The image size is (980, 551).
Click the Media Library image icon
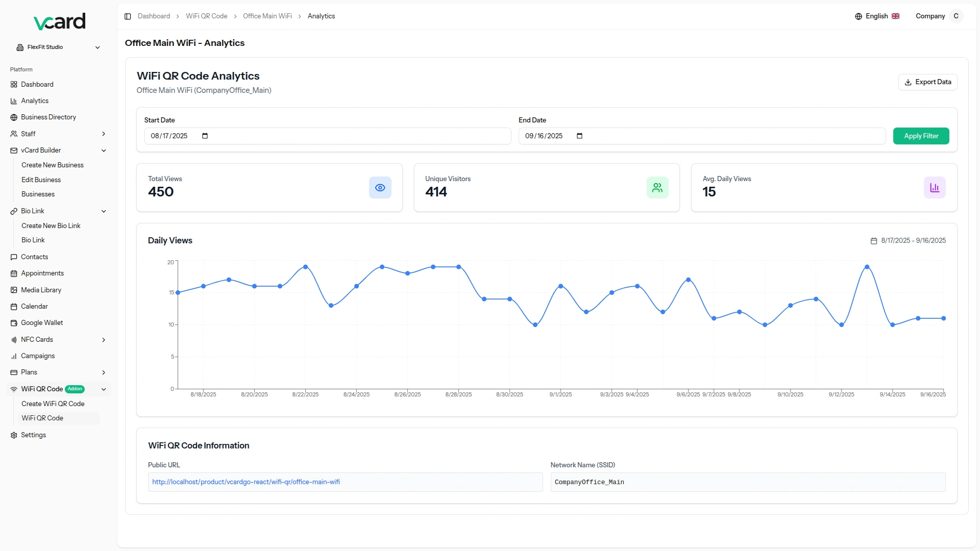[14, 290]
